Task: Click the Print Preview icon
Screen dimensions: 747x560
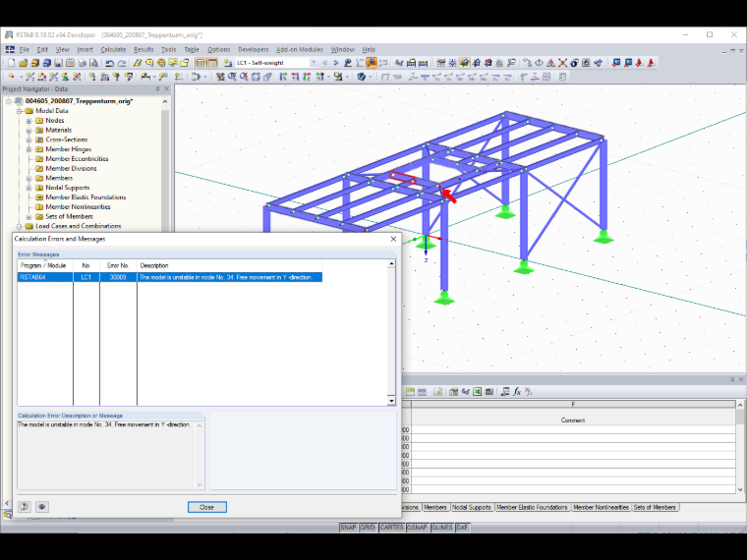Action: (x=93, y=62)
